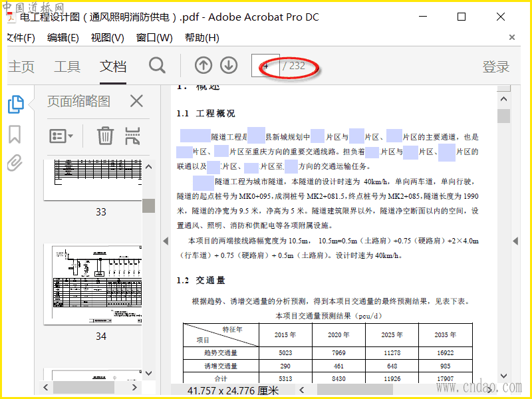Click the table caption '本项目交通量预测结果'

[x=313, y=316]
